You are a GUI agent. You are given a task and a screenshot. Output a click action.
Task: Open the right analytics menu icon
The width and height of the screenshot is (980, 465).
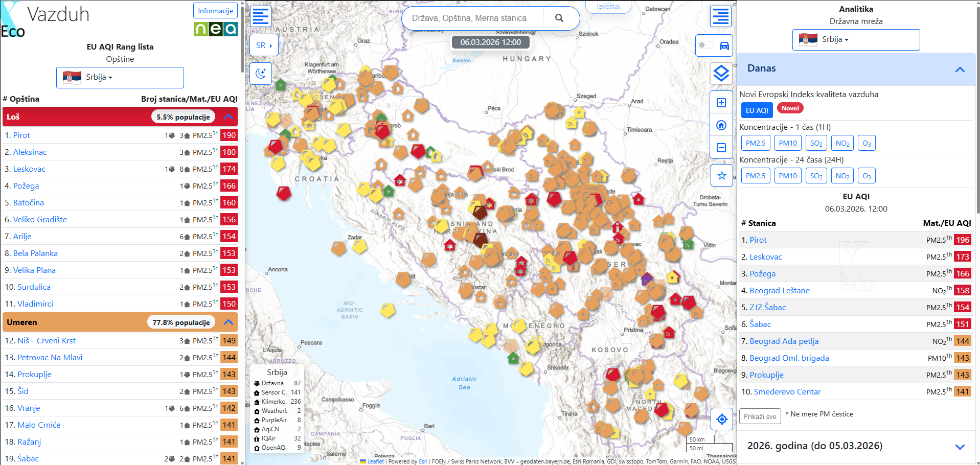pyautogui.click(x=721, y=16)
